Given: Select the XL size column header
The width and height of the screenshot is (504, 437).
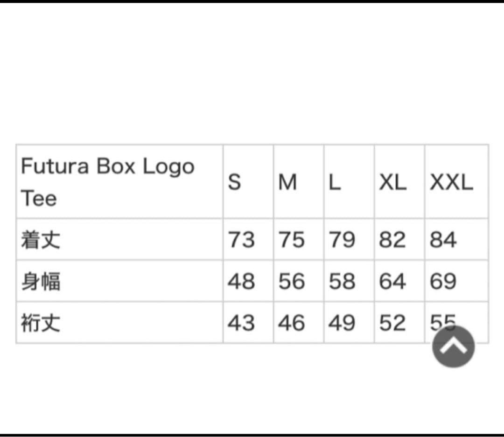Looking at the screenshot, I should [x=392, y=182].
